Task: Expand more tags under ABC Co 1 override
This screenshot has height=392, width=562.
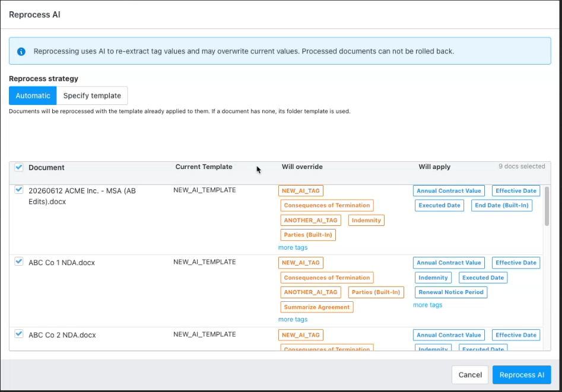Action: point(293,319)
